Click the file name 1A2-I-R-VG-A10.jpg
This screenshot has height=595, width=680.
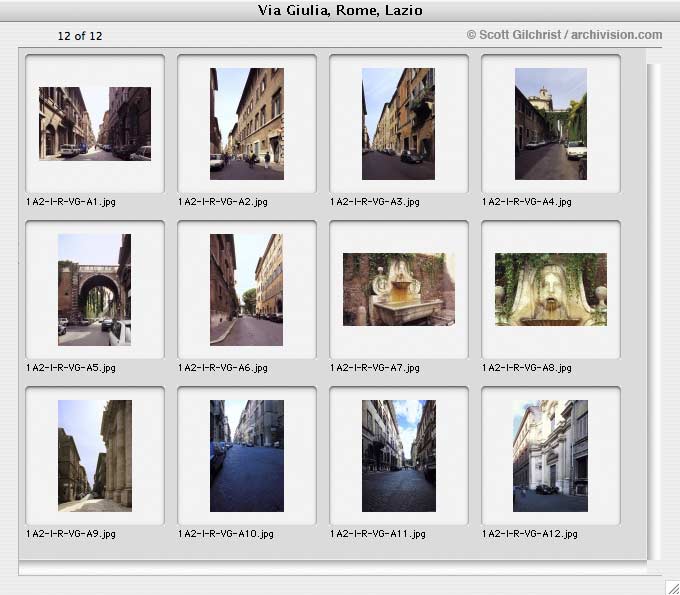[x=226, y=534]
